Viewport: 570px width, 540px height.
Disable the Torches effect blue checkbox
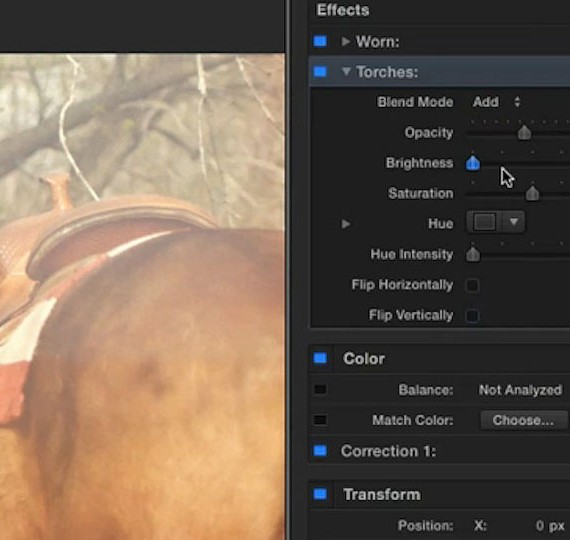320,72
